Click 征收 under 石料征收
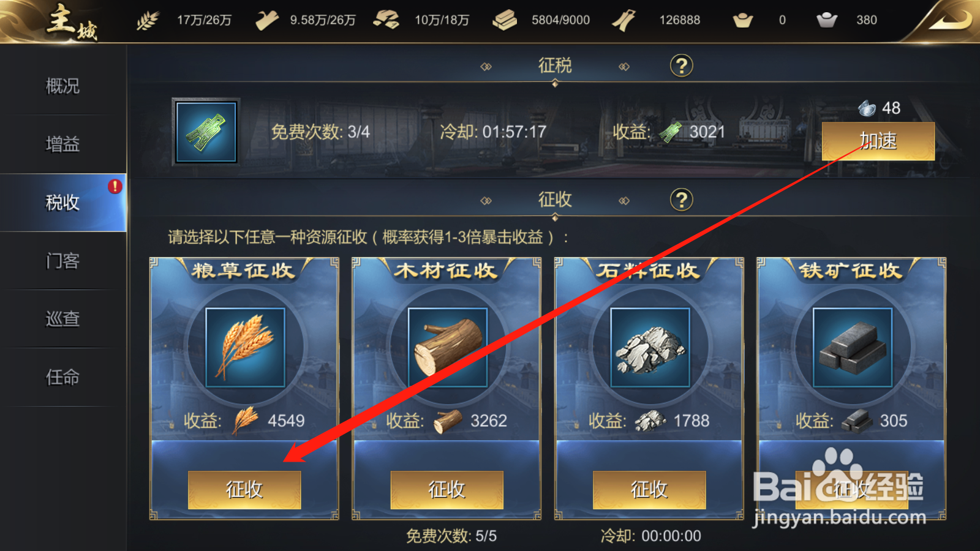980x551 pixels. (649, 490)
